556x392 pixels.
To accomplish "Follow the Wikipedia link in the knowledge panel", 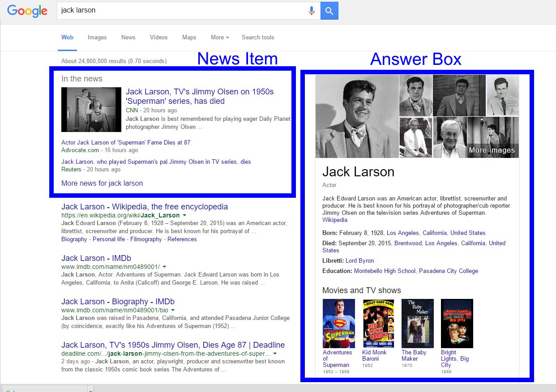I will [335, 220].
